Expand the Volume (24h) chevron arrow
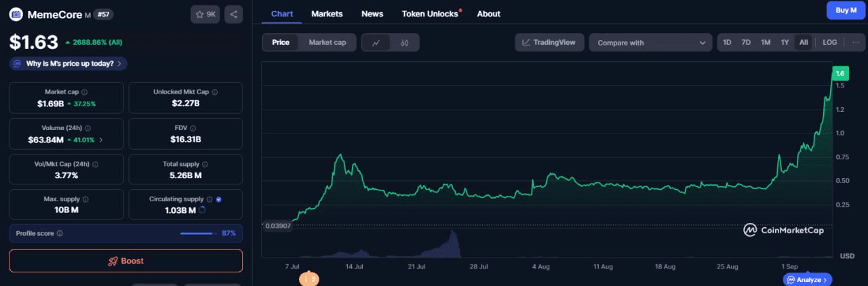The height and width of the screenshot is (286, 868). (102, 140)
